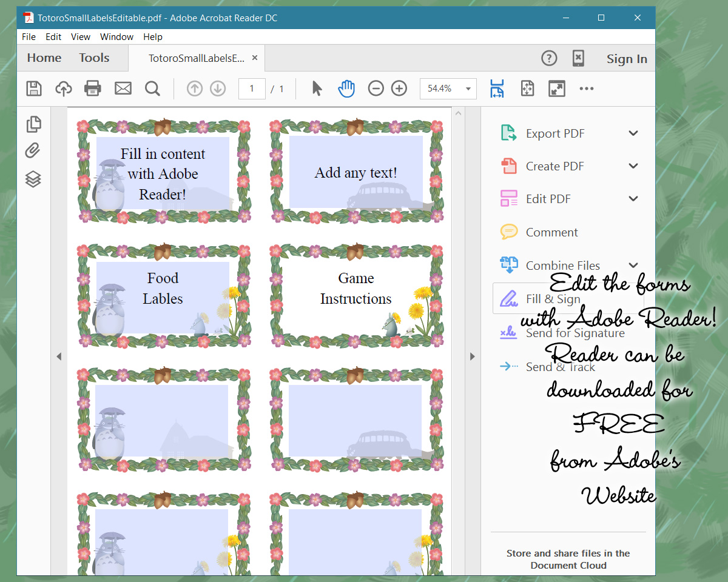Collapse the left navigation pane arrow
Viewport: 728px width, 582px height.
59,356
